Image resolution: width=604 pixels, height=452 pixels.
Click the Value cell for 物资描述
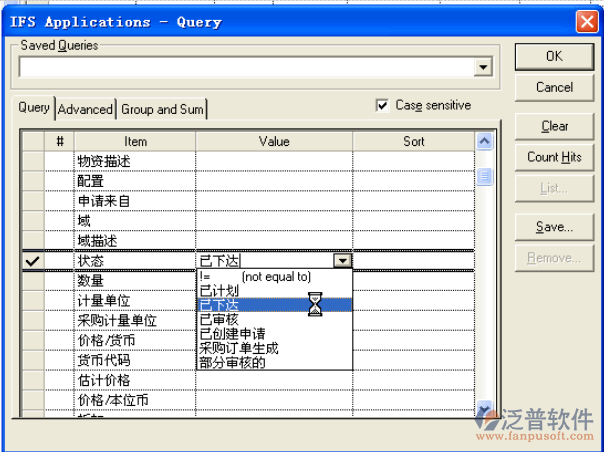pyautogui.click(x=274, y=160)
